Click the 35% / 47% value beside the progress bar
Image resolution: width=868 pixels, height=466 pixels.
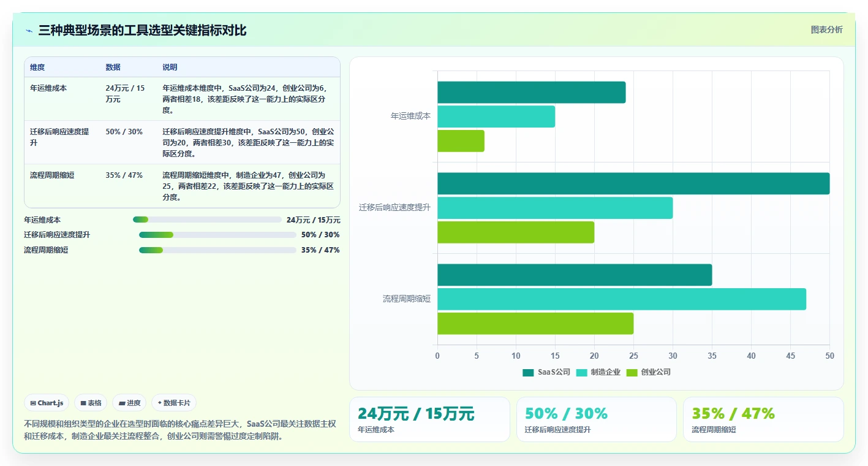coord(320,250)
